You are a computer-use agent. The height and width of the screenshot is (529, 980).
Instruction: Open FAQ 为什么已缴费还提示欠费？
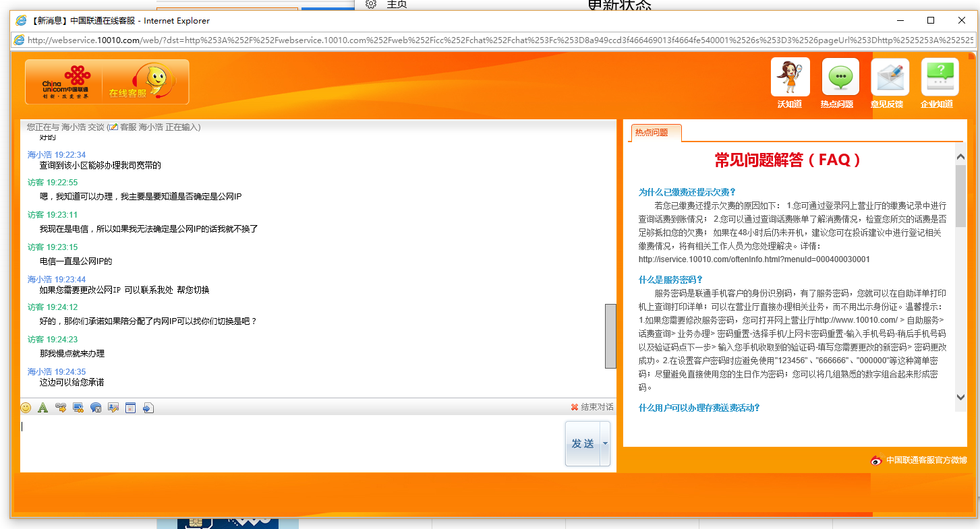tap(687, 192)
